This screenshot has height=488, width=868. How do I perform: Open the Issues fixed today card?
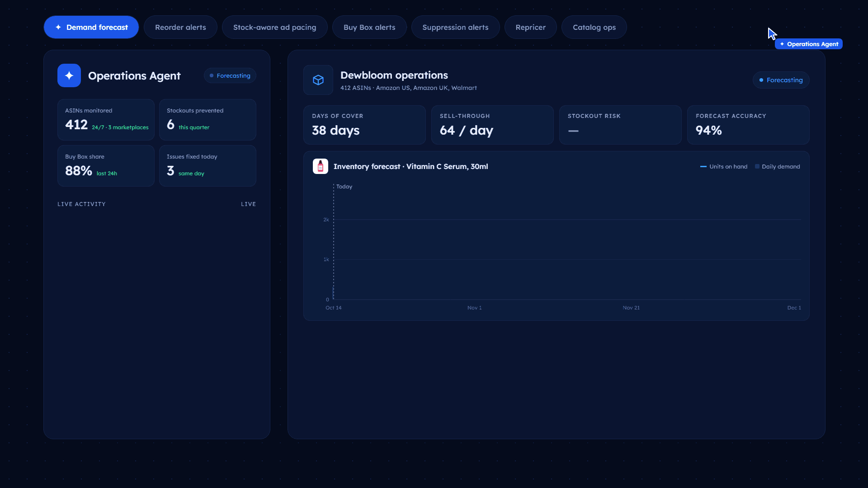point(208,166)
